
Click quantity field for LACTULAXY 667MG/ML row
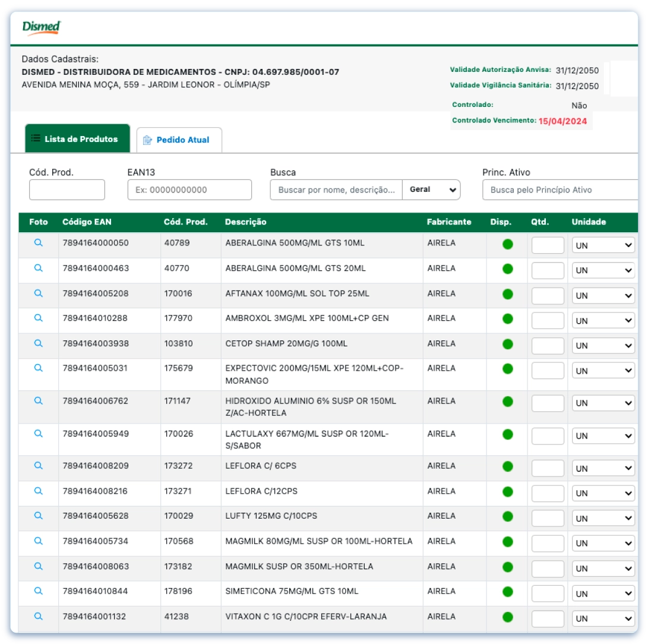(x=547, y=435)
